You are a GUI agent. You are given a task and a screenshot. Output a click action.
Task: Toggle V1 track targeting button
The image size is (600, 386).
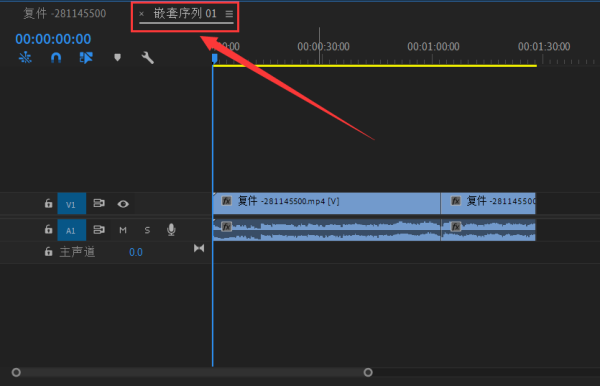[x=72, y=204]
